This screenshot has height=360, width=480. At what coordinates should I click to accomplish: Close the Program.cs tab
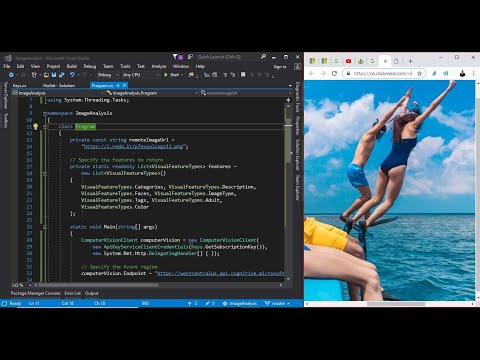[125, 86]
